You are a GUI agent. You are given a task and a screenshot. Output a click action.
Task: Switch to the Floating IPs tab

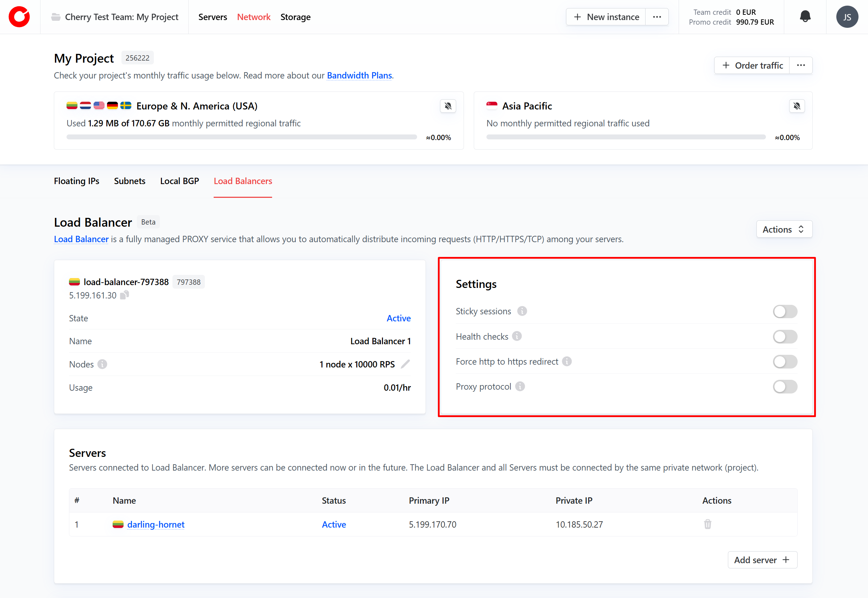point(76,181)
